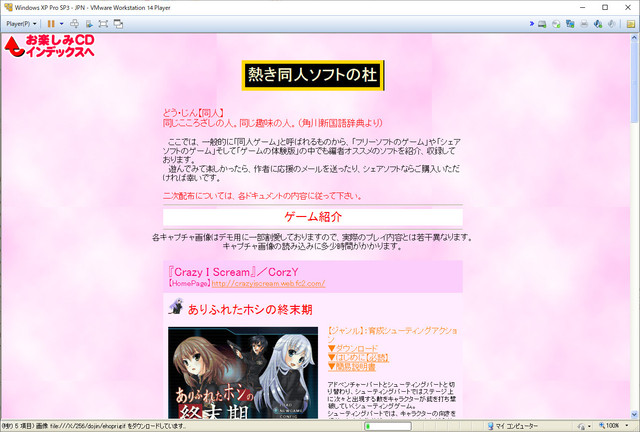Screen dimensions: 640x432
Task: Open the ▼はじめに(必読) link
Action: (x=358, y=358)
